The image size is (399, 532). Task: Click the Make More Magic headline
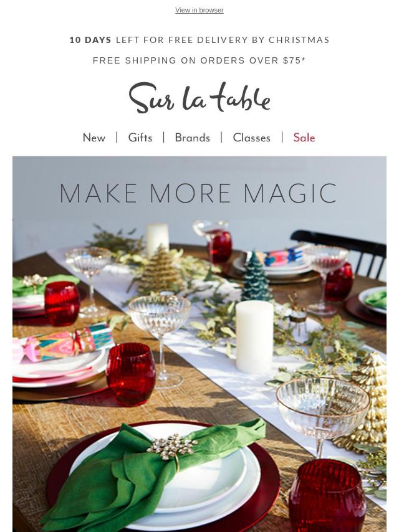tap(199, 193)
